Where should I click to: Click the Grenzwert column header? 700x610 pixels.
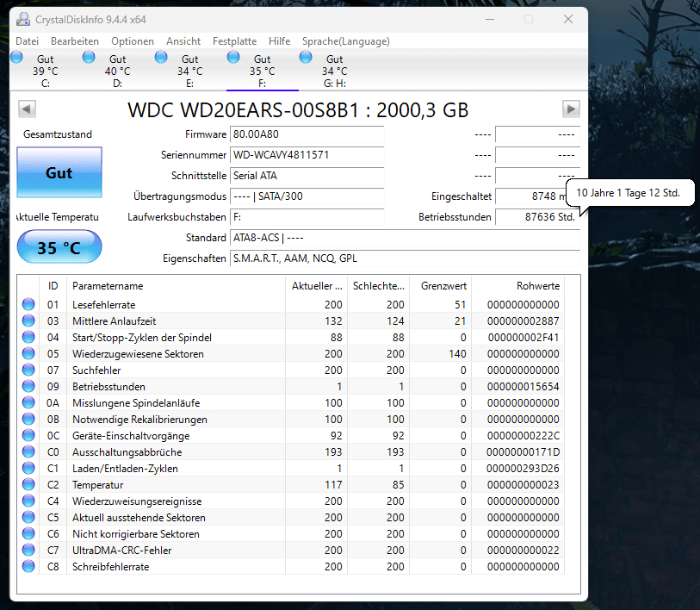point(441,286)
